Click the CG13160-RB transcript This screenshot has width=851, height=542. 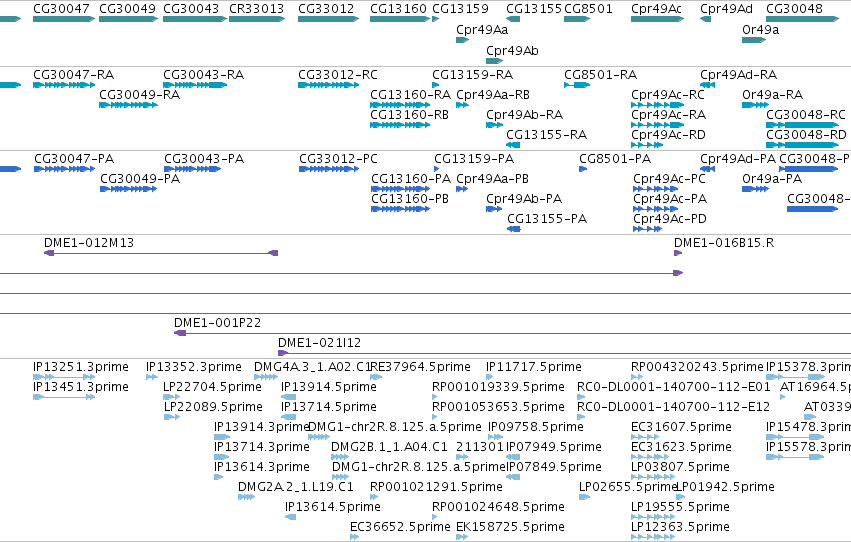pos(400,125)
